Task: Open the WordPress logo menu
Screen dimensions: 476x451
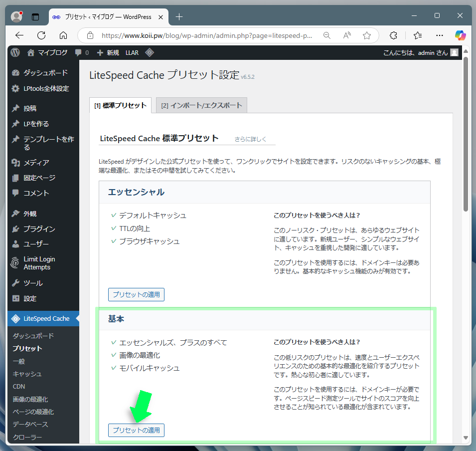Action: point(15,52)
